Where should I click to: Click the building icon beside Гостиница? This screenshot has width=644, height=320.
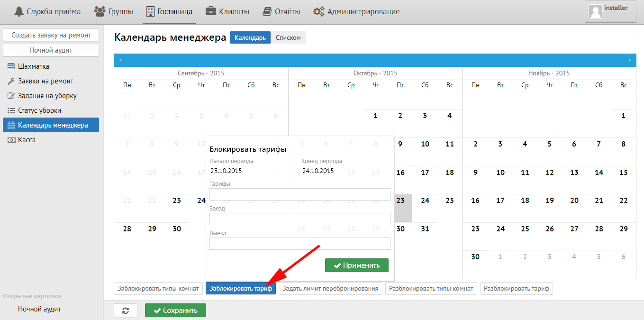pos(150,11)
